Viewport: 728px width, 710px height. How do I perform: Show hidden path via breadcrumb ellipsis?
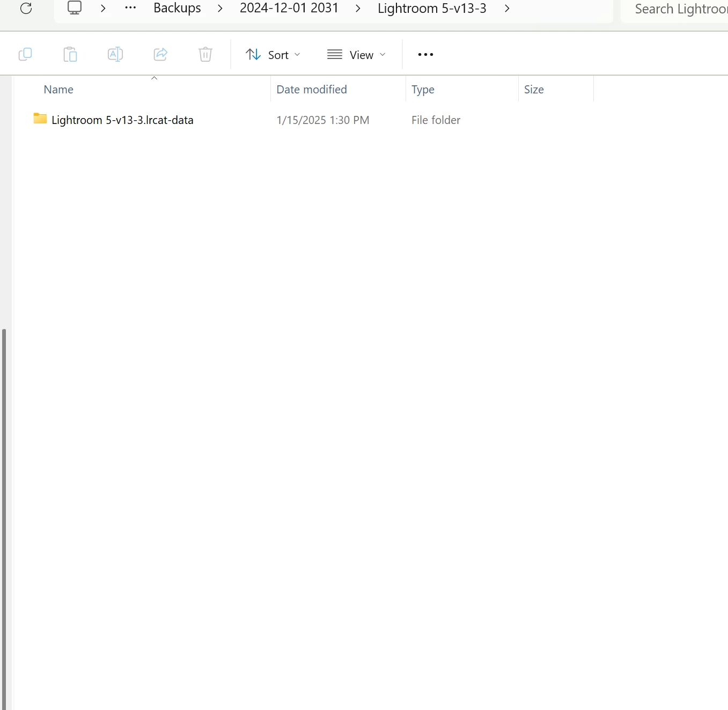click(130, 8)
